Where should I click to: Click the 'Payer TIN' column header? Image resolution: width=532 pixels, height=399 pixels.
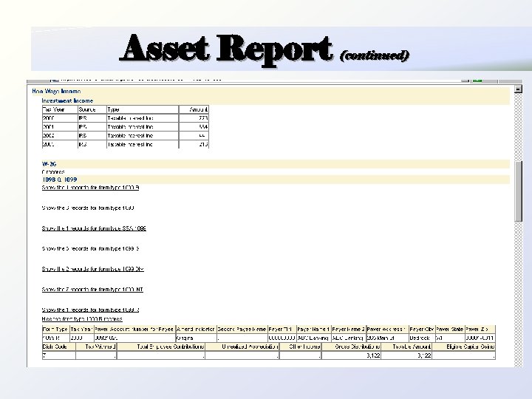[x=282, y=329]
